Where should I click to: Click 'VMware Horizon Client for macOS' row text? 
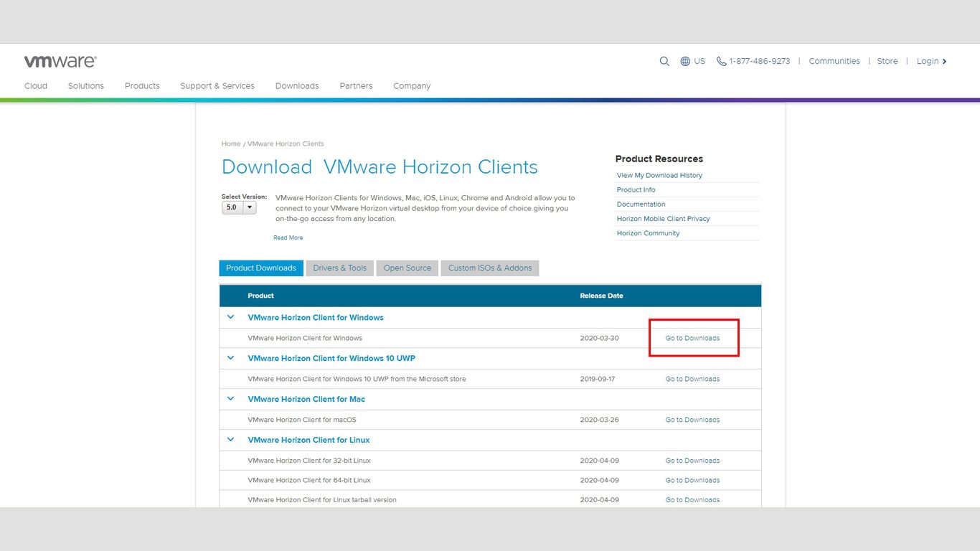[302, 420]
